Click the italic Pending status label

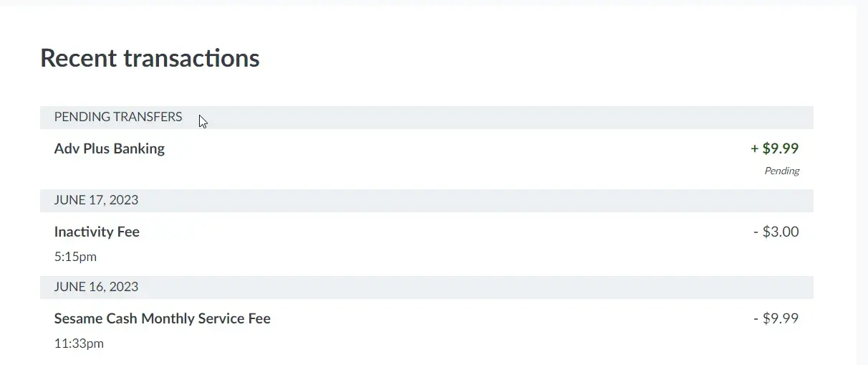pos(781,171)
